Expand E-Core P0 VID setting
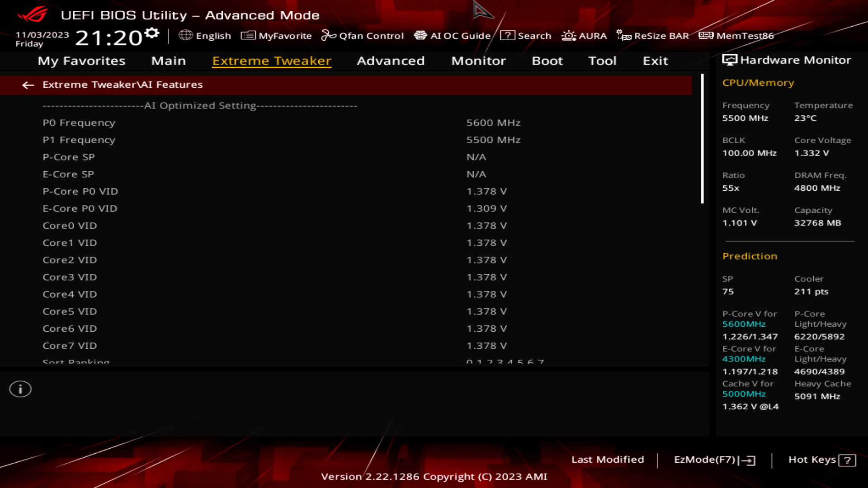The image size is (868, 488). tap(79, 208)
